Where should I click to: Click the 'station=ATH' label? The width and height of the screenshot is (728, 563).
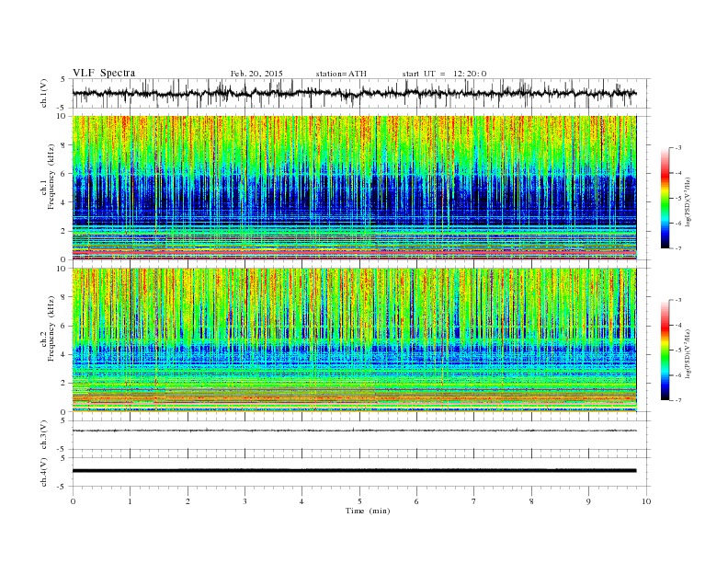coord(341,74)
